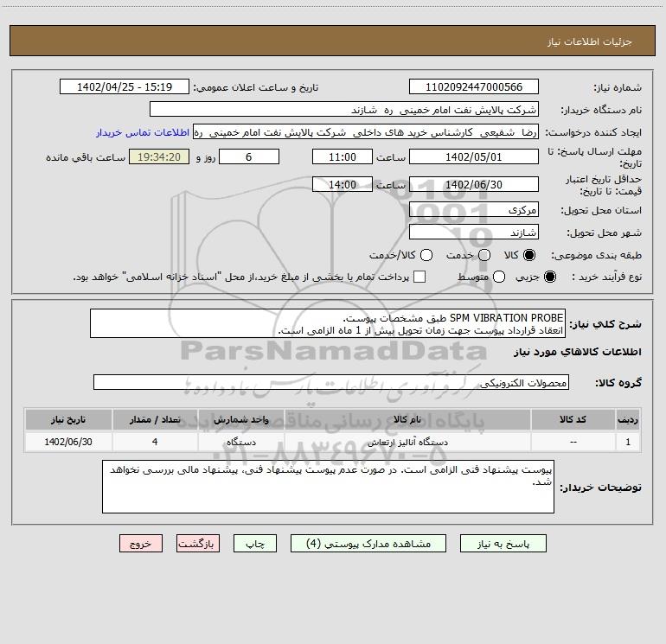Click the deadline time field 11:00

[343, 156]
